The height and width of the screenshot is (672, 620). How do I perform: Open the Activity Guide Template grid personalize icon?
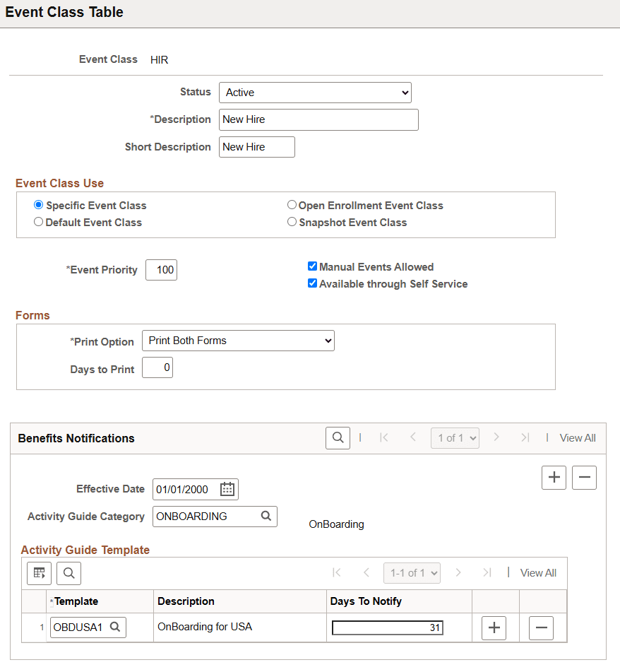coord(39,573)
